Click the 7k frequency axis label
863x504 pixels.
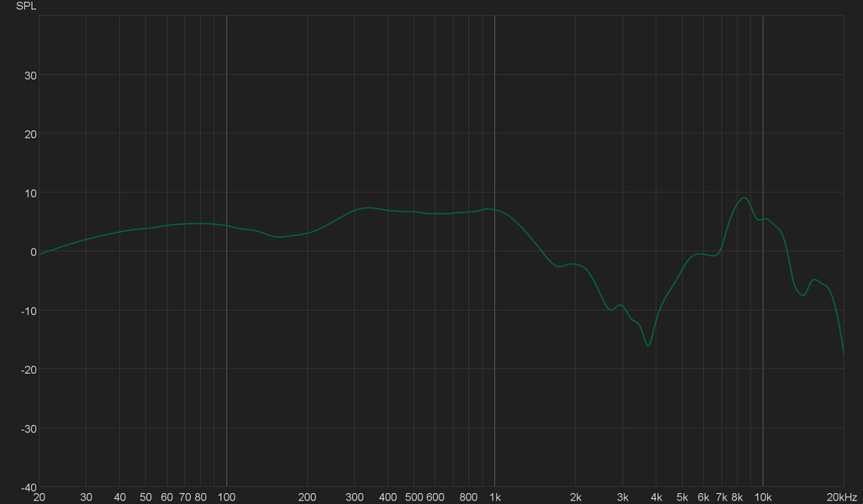pyautogui.click(x=722, y=497)
